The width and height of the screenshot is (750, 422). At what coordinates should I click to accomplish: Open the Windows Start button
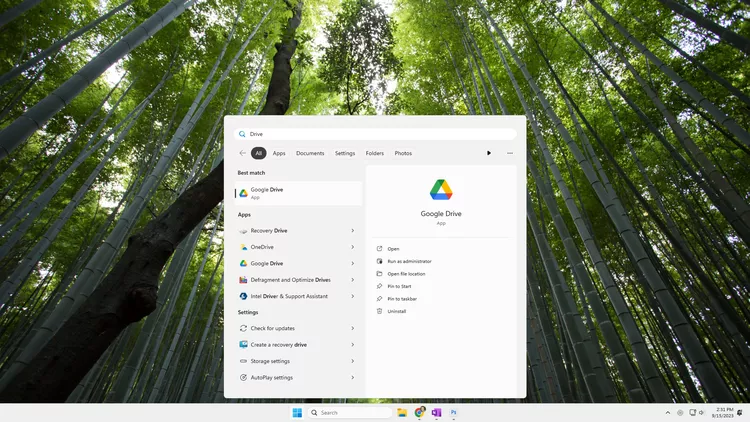pos(297,412)
